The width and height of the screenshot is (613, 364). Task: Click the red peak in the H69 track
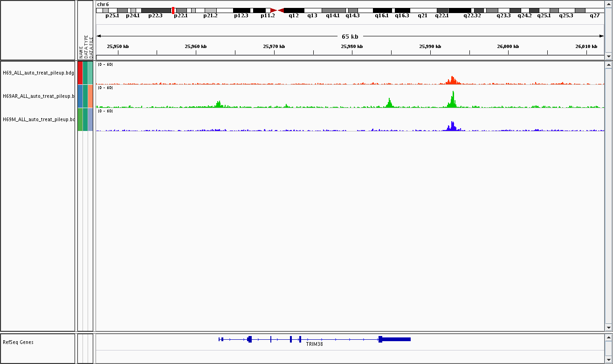[452, 80]
